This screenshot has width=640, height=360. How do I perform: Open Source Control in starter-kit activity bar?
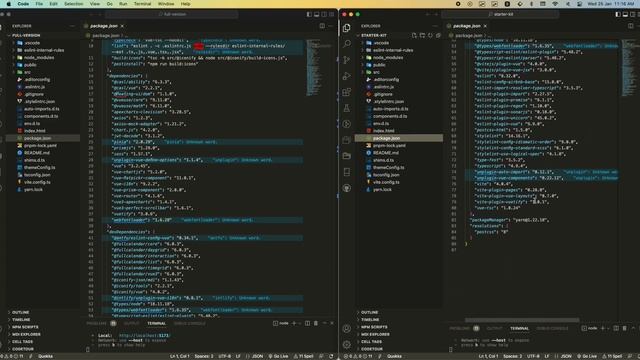pos(347,60)
